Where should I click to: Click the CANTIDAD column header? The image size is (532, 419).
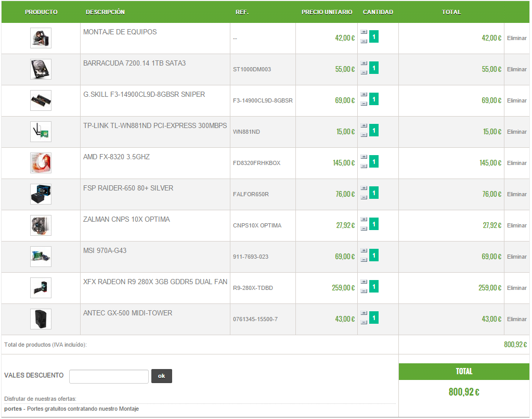(378, 12)
